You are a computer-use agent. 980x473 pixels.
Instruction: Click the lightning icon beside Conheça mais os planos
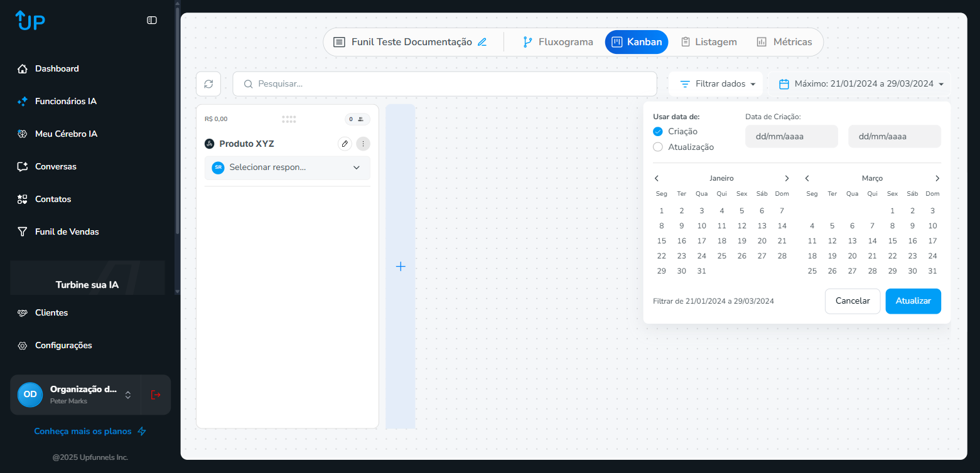pyautogui.click(x=143, y=431)
